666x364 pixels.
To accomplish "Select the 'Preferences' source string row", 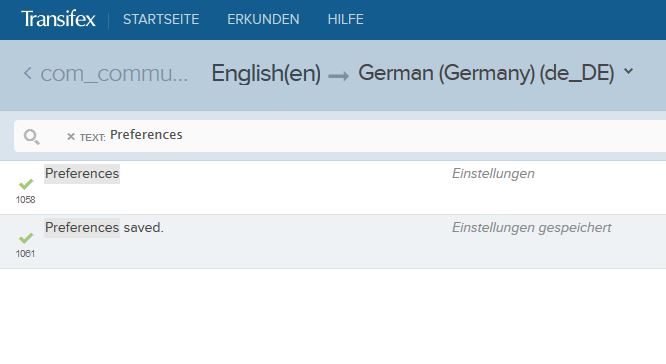I will point(333,187).
